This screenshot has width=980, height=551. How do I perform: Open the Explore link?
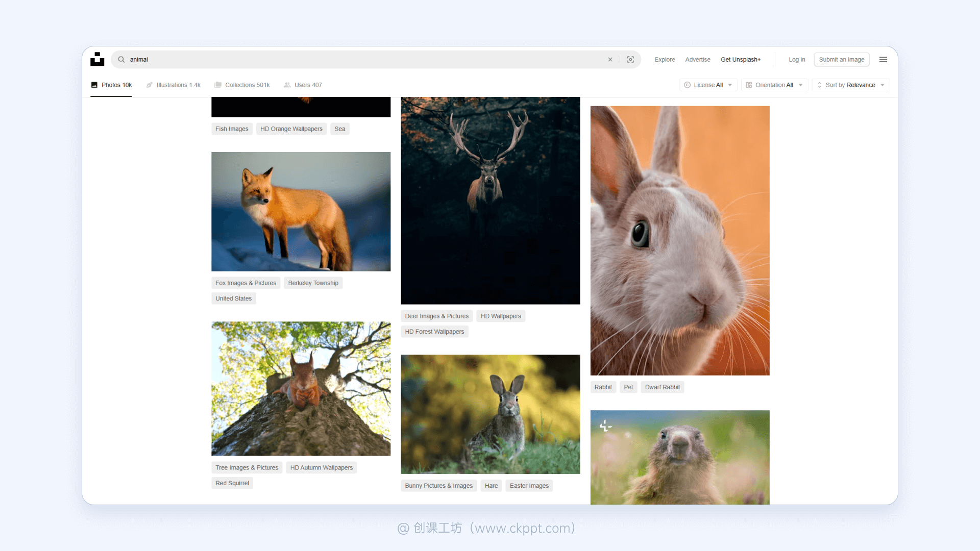[x=665, y=60]
